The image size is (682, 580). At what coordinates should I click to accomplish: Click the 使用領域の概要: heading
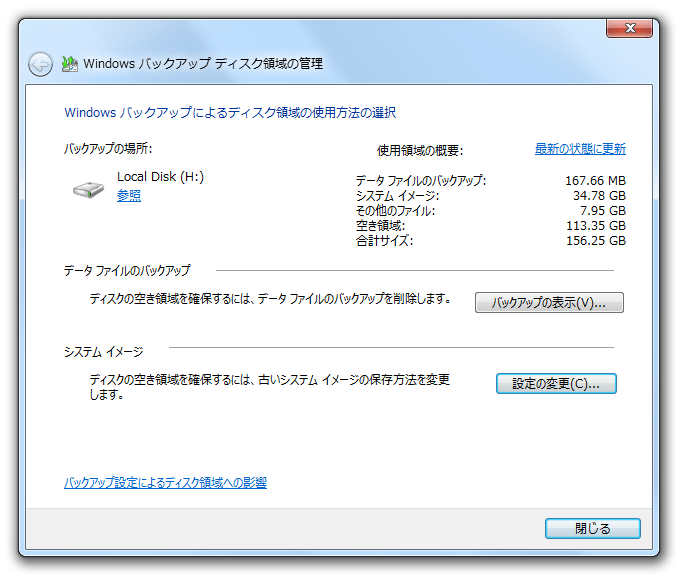[420, 151]
